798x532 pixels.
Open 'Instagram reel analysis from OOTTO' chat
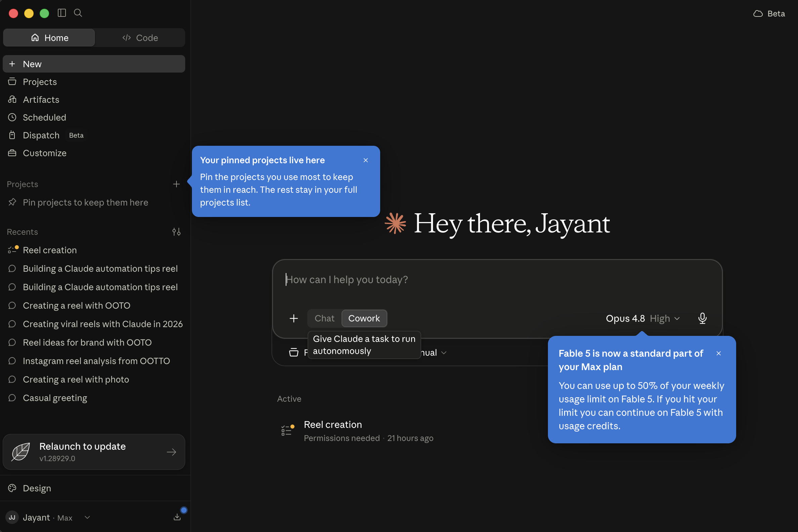(x=94, y=361)
